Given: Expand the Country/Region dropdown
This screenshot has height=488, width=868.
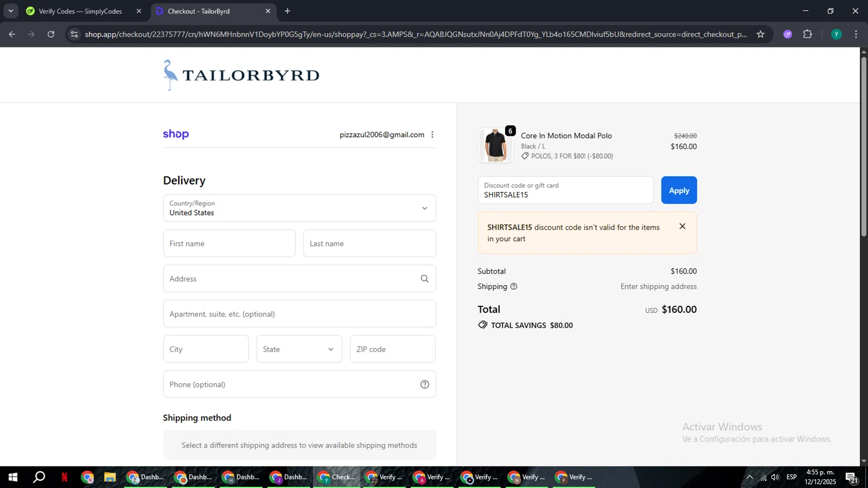Looking at the screenshot, I should click(x=299, y=208).
